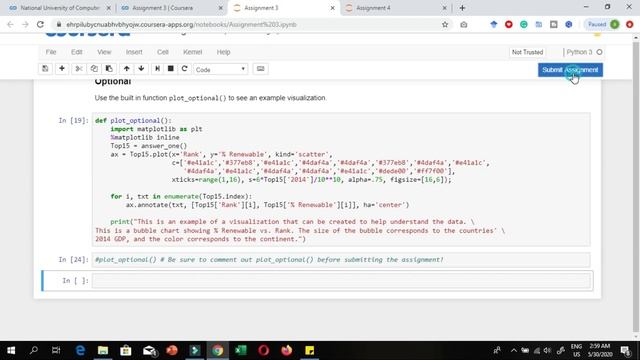The width and height of the screenshot is (640, 360).
Task: Open the Kernel menu
Action: (193, 52)
